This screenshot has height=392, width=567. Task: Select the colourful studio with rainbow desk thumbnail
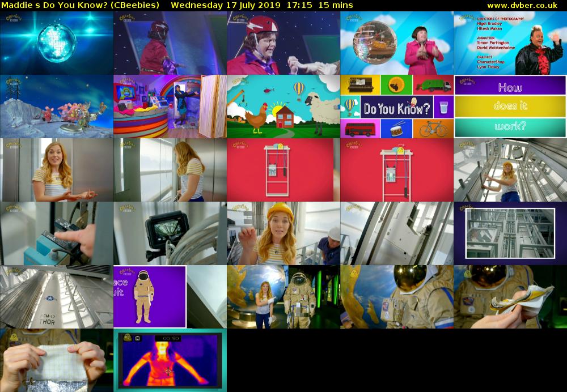pyautogui.click(x=170, y=106)
